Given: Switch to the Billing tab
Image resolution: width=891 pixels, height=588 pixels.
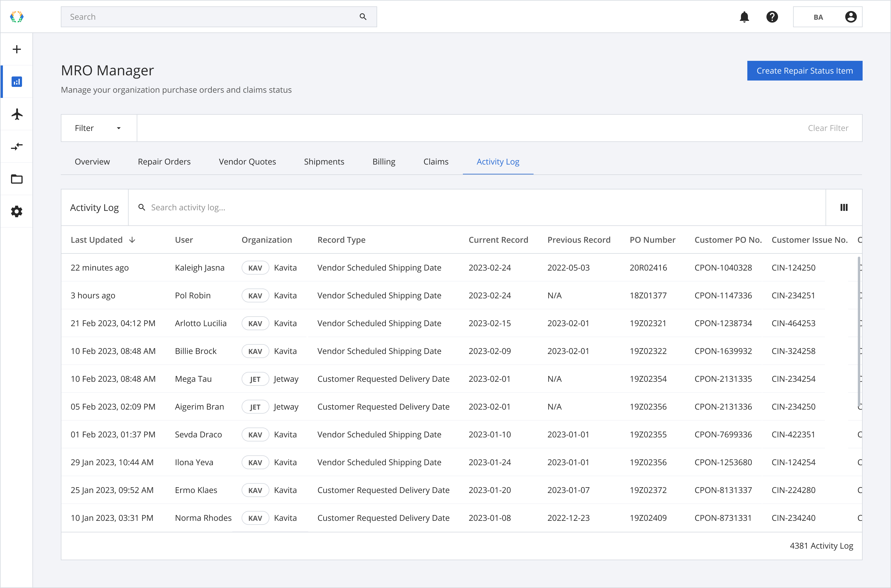Looking at the screenshot, I should click(x=384, y=162).
